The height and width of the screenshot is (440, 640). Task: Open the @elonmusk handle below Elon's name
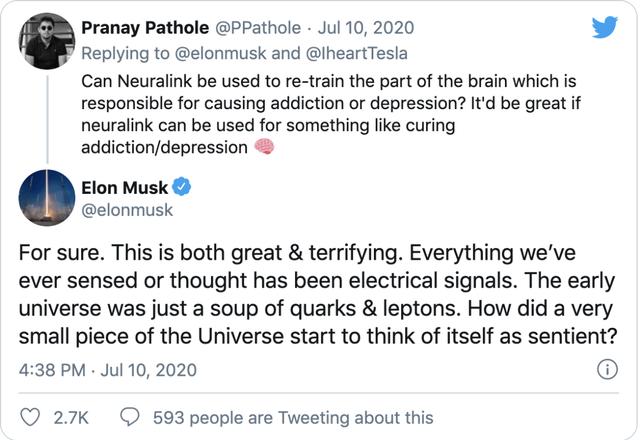(125, 209)
